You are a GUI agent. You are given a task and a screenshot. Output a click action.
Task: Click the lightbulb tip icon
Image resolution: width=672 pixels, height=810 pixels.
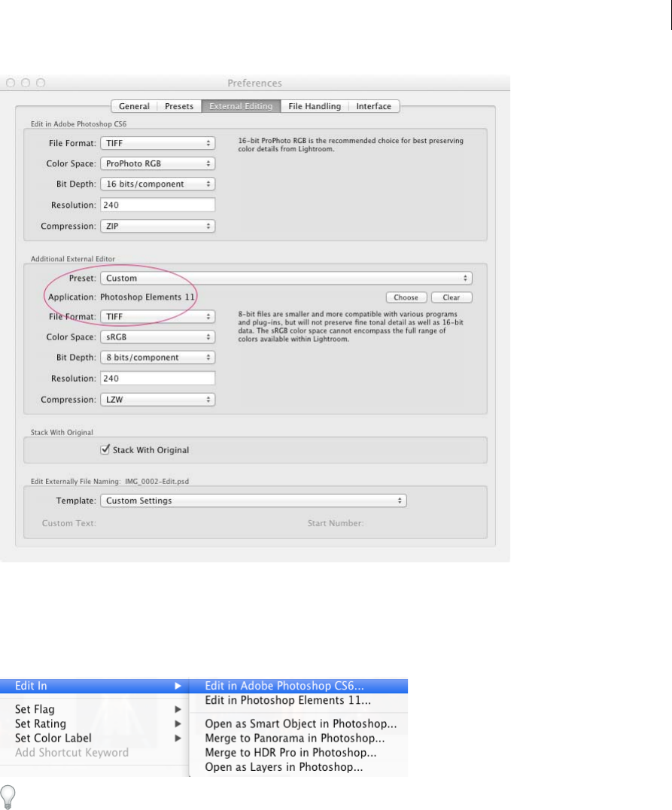coord(8,797)
